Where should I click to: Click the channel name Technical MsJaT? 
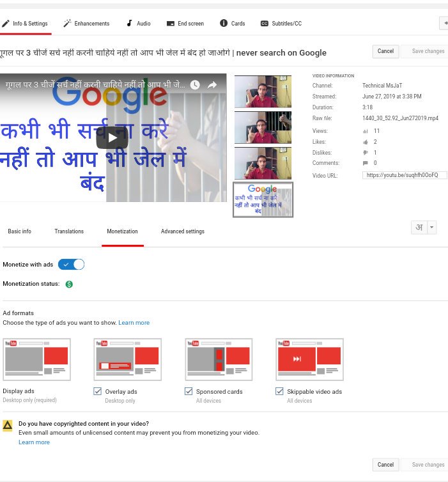coord(382,86)
